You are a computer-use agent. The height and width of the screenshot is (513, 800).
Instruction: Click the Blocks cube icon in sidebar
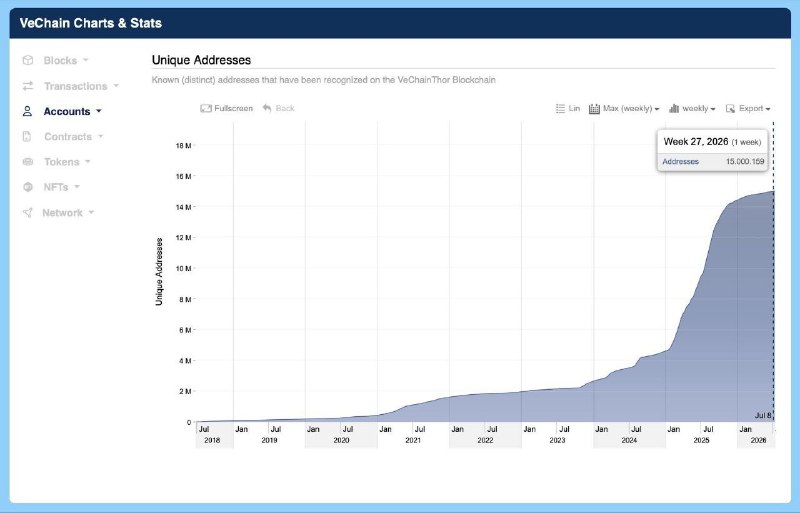(28, 60)
